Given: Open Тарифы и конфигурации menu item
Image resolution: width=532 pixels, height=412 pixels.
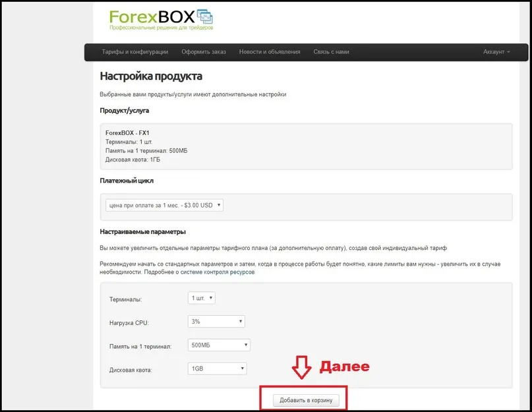Looking at the screenshot, I should pos(135,52).
